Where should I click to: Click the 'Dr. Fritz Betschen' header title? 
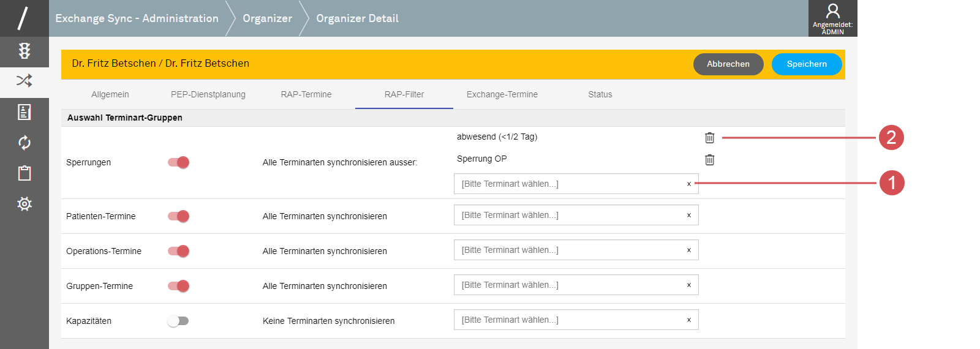click(160, 63)
